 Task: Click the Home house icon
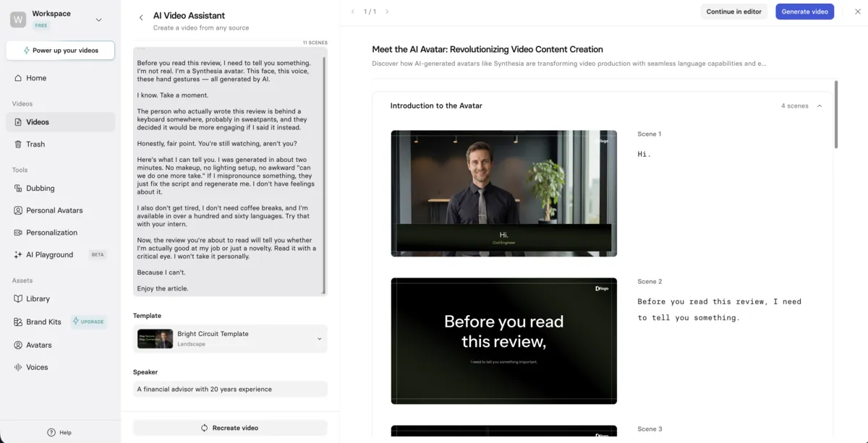[19, 78]
